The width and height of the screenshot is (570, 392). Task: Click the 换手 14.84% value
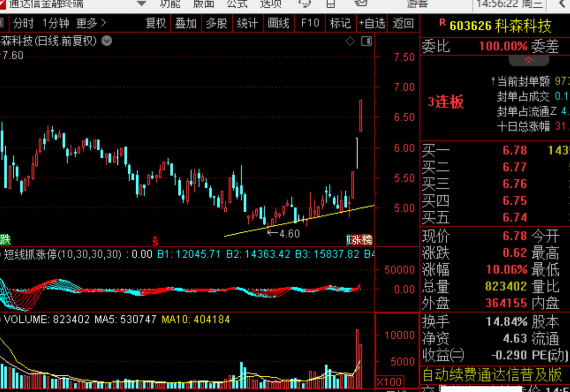tap(507, 322)
